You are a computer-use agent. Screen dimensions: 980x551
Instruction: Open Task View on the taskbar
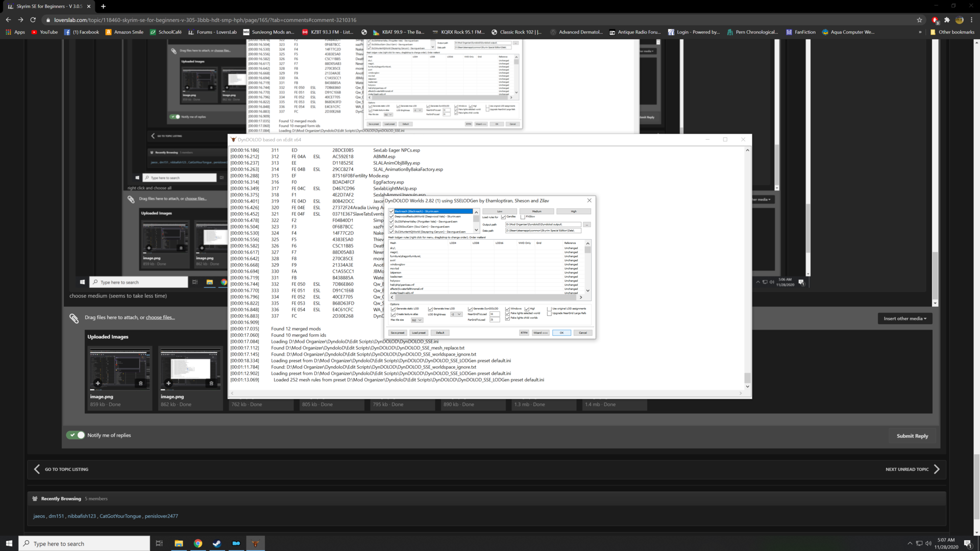pyautogui.click(x=159, y=543)
